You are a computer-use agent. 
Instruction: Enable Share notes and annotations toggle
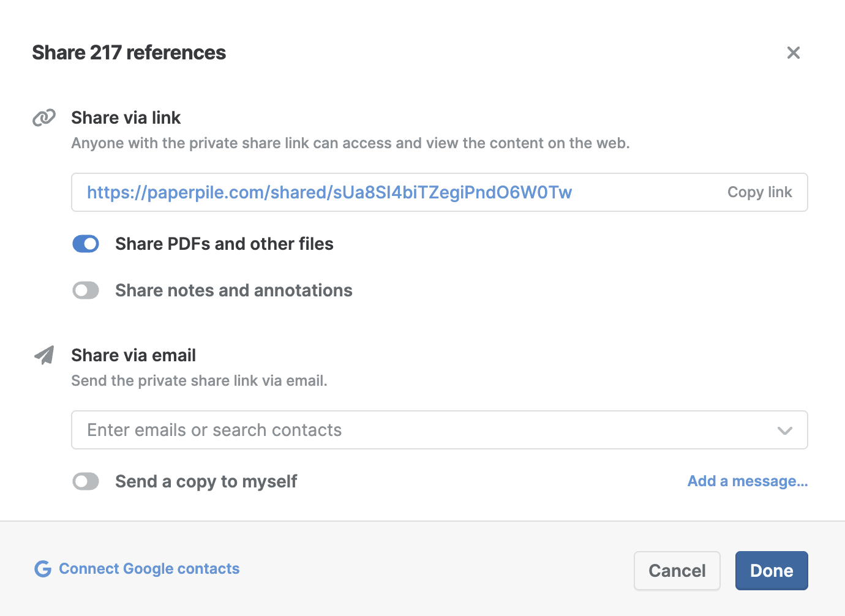click(86, 290)
